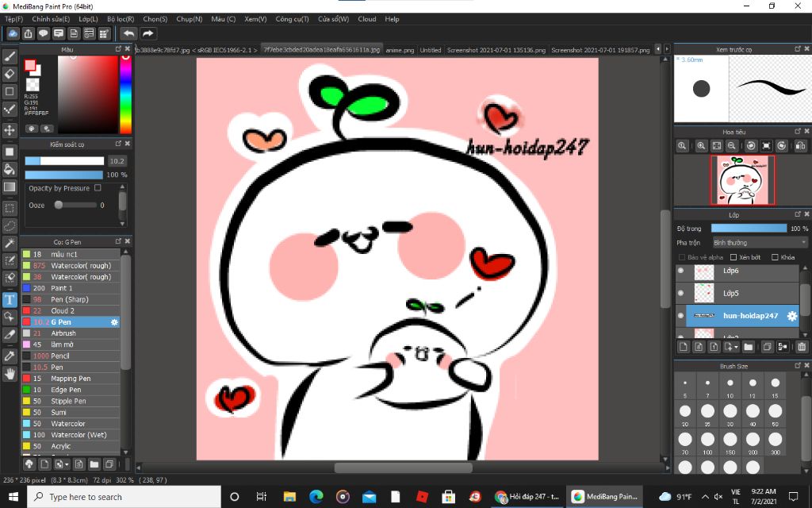The height and width of the screenshot is (508, 812).
Task: Create new layer with page icon
Action: pos(683,347)
